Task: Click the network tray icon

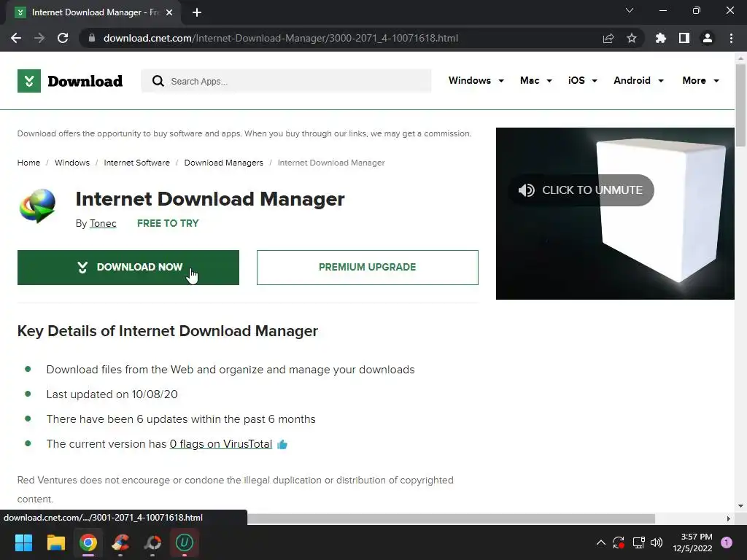Action: coord(638,542)
